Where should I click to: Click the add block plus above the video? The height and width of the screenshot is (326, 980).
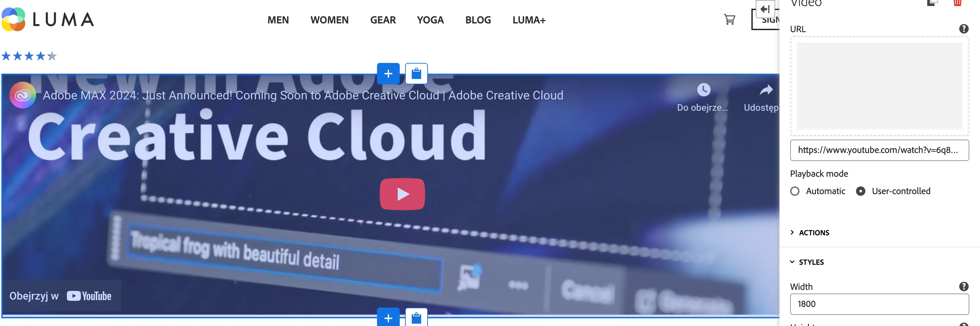tap(388, 74)
